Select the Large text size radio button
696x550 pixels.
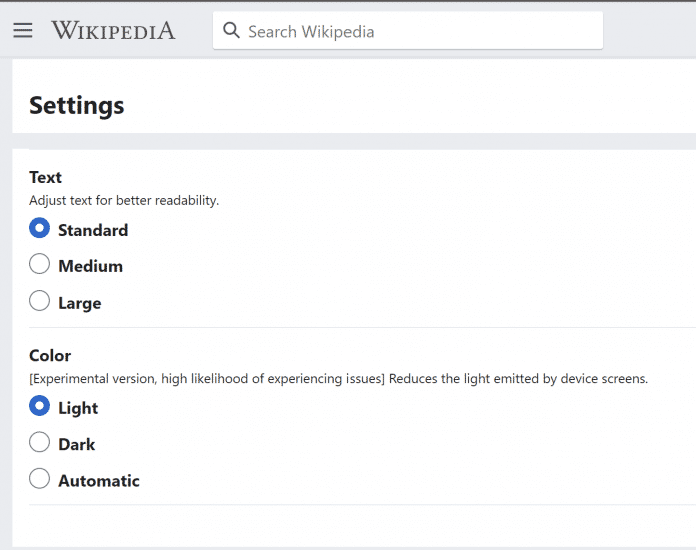(x=40, y=300)
